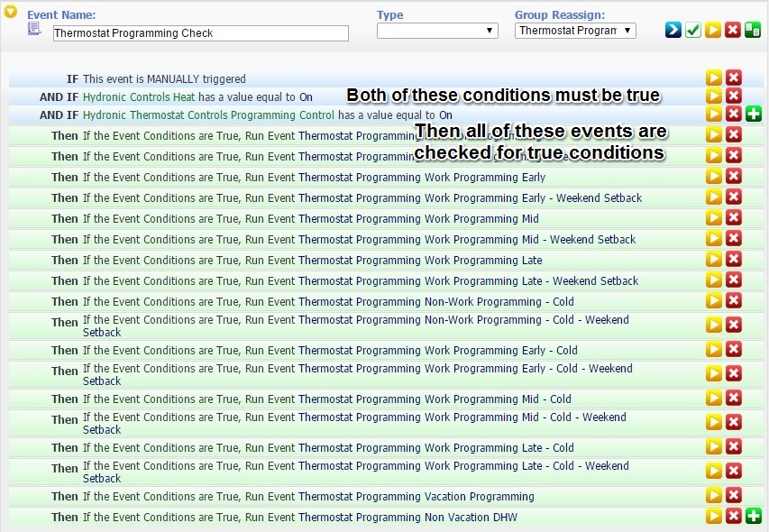Click the blue arrow icon in the event header
This screenshot has width=769, height=532.
pyautogui.click(x=673, y=30)
